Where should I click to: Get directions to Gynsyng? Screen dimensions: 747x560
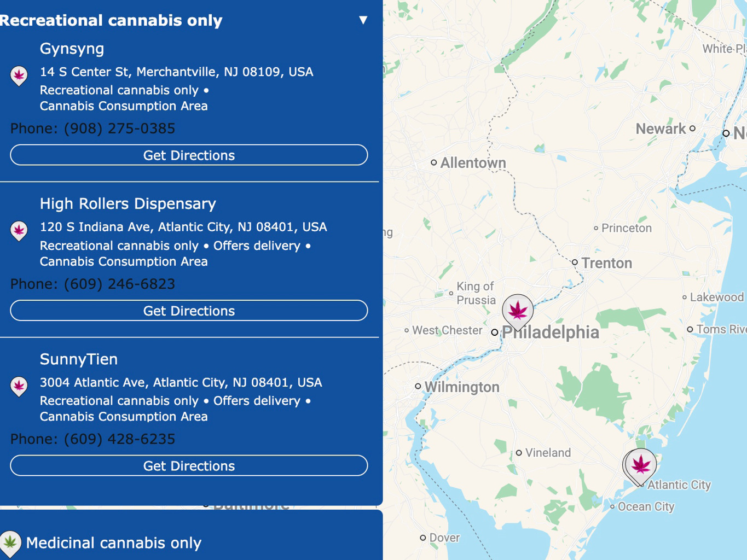click(189, 155)
